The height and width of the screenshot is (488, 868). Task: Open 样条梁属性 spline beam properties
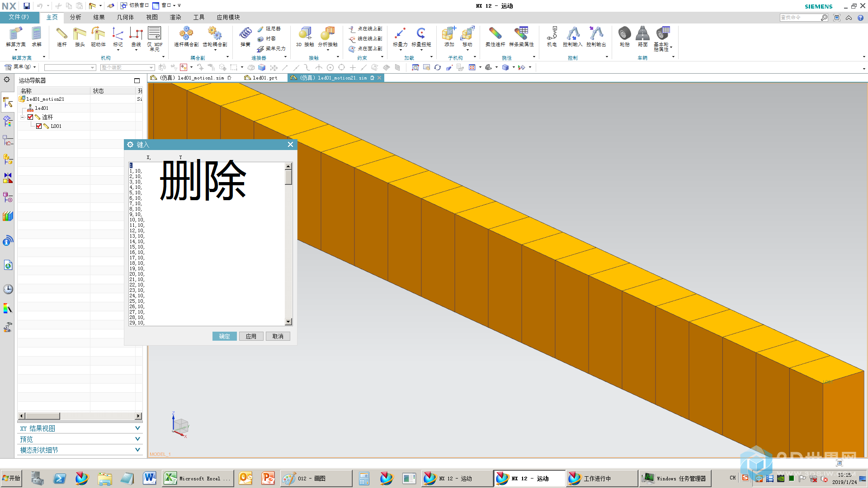point(521,37)
